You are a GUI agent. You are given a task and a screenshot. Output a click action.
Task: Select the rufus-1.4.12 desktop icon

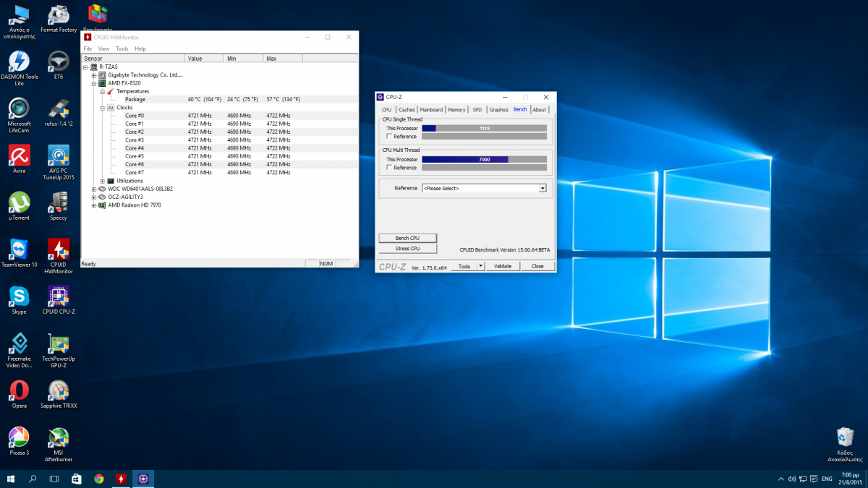point(58,112)
